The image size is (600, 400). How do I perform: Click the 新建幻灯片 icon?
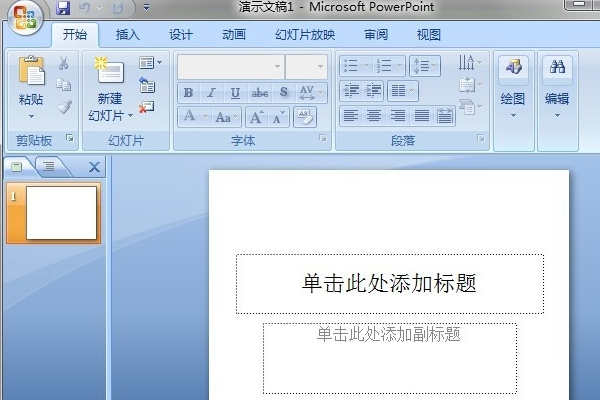coord(110,70)
